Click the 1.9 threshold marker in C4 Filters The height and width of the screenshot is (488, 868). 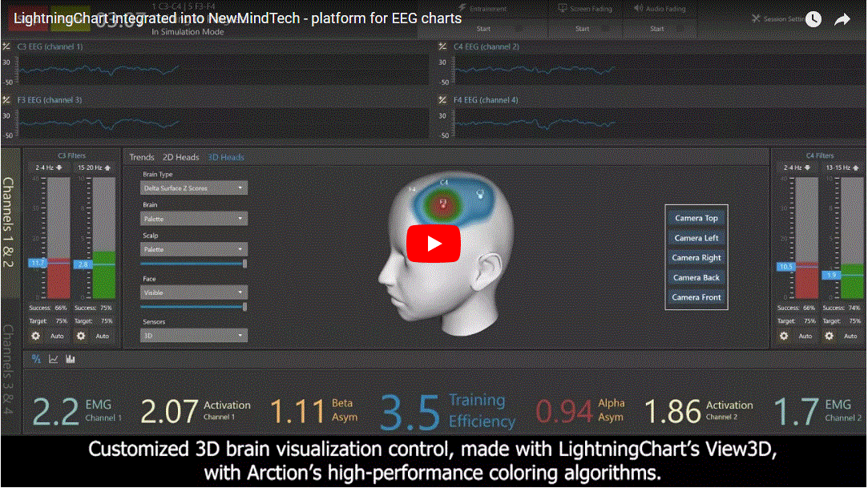(831, 275)
